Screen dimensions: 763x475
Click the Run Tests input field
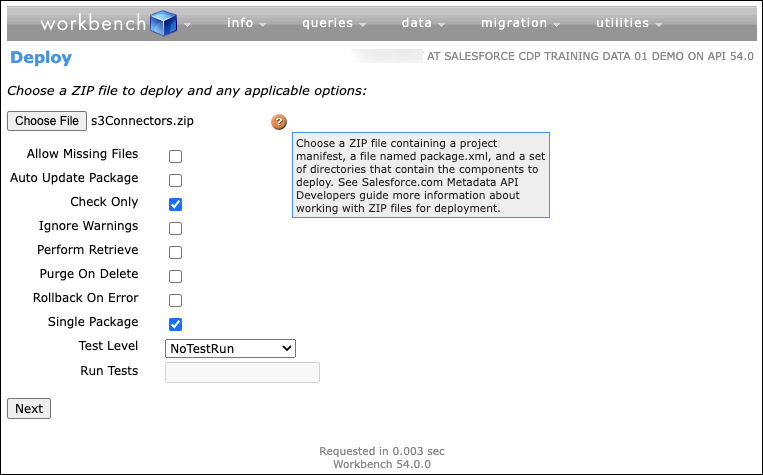coord(242,372)
